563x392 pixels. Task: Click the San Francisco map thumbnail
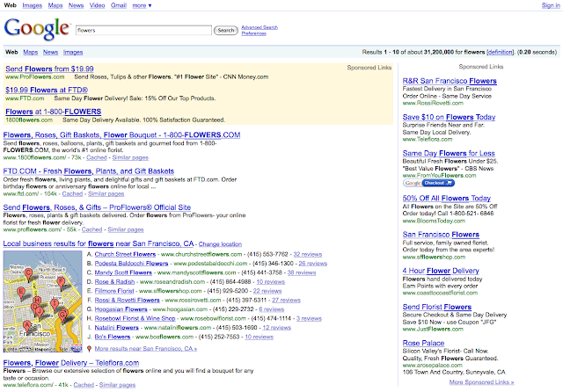[43, 301]
